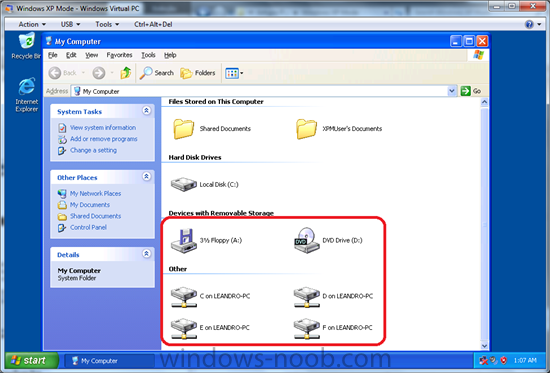Viewport: 550px width, 373px height.
Task: Open the Shared Documents folder icon
Action: tap(184, 129)
